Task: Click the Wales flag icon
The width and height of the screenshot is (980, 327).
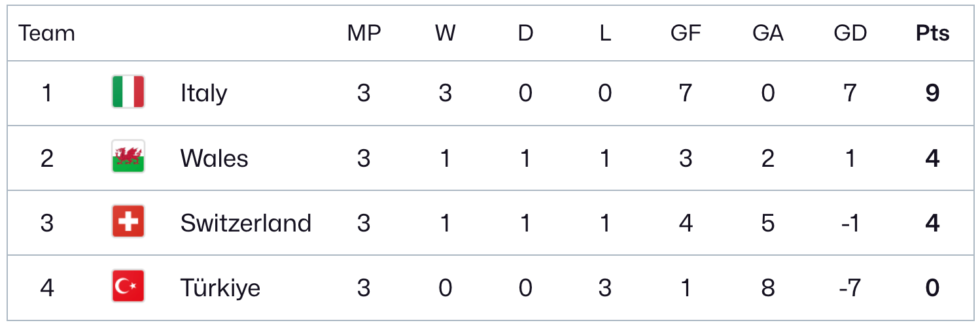Action: (x=128, y=158)
